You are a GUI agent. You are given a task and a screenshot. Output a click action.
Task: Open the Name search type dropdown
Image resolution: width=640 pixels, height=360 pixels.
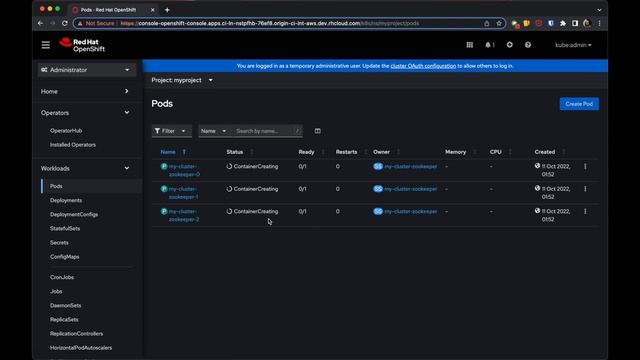point(213,131)
